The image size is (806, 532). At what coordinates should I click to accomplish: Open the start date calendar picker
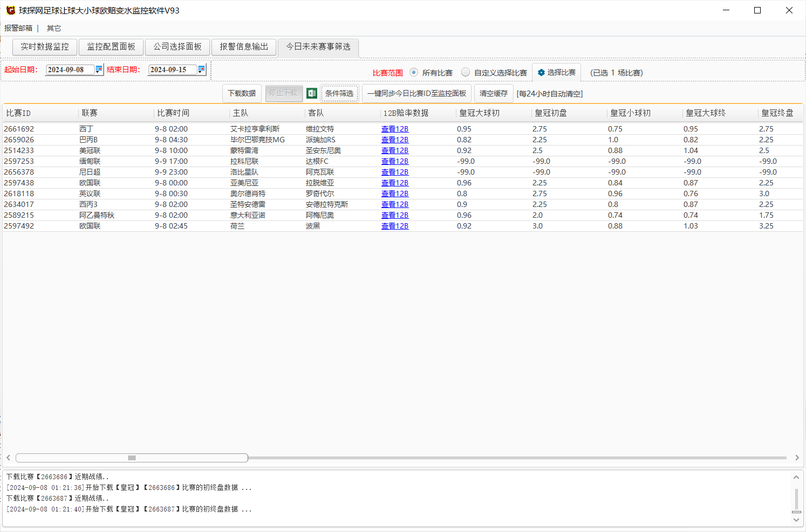click(99, 69)
